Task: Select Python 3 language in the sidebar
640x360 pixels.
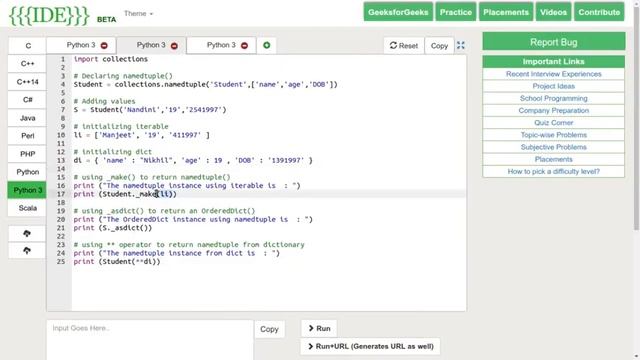Action: (27, 190)
